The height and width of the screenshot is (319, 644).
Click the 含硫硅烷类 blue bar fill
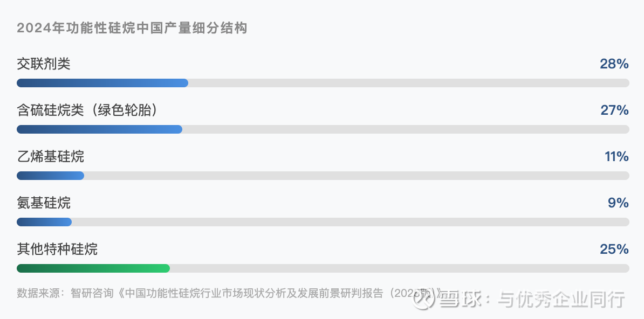click(x=99, y=129)
